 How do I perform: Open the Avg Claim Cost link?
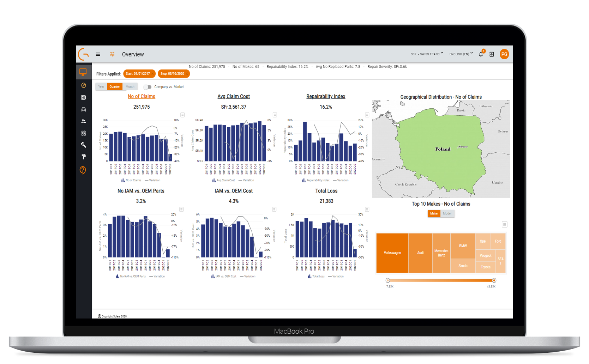click(x=234, y=96)
